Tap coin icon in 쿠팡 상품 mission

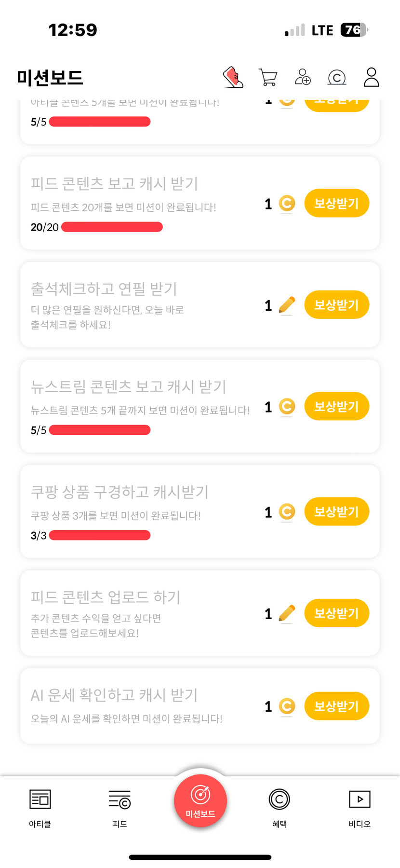[x=287, y=512]
